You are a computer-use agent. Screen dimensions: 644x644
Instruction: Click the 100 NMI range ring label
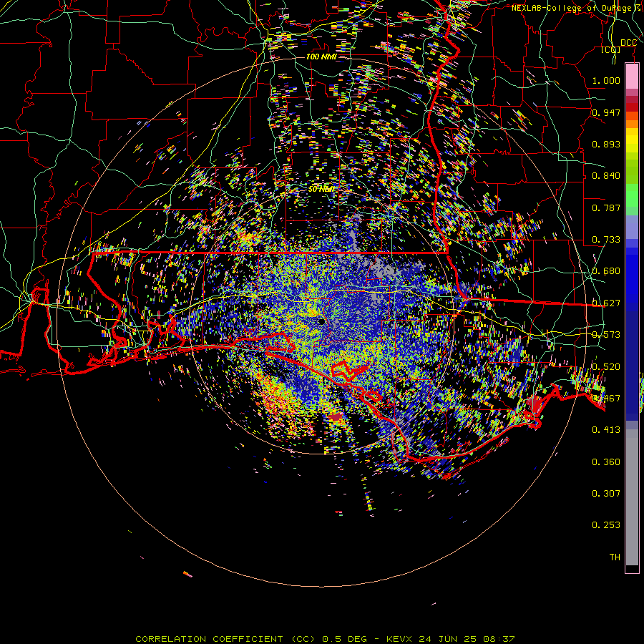[321, 57]
